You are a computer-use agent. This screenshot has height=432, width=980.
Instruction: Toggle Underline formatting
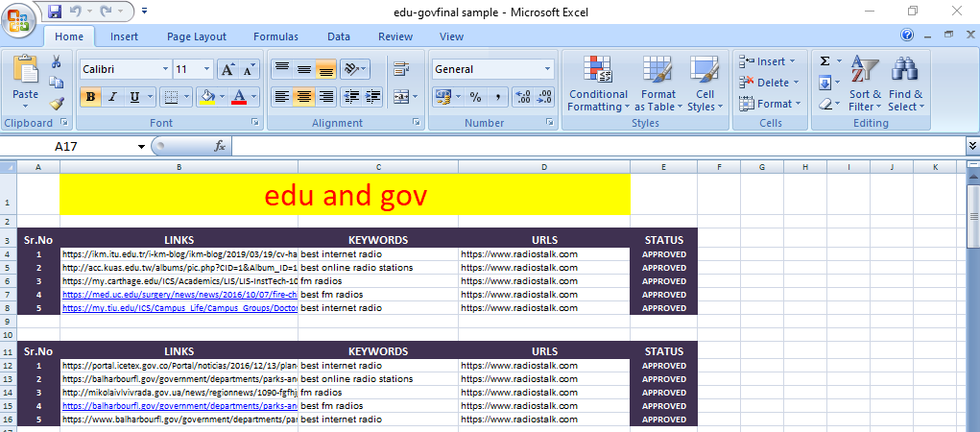134,97
